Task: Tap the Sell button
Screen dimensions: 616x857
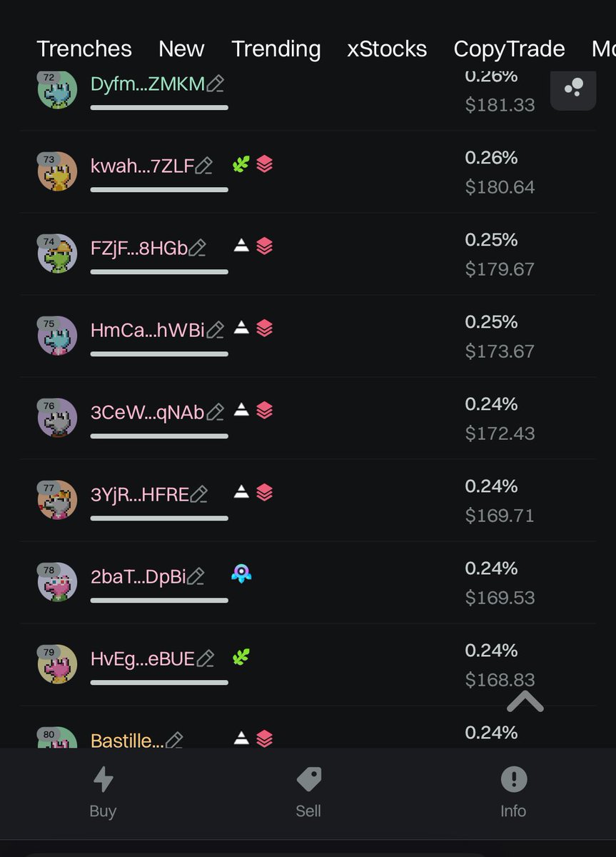Action: (308, 793)
